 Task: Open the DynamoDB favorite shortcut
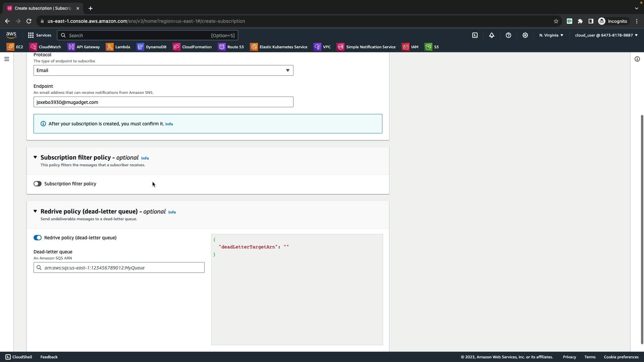click(x=152, y=47)
